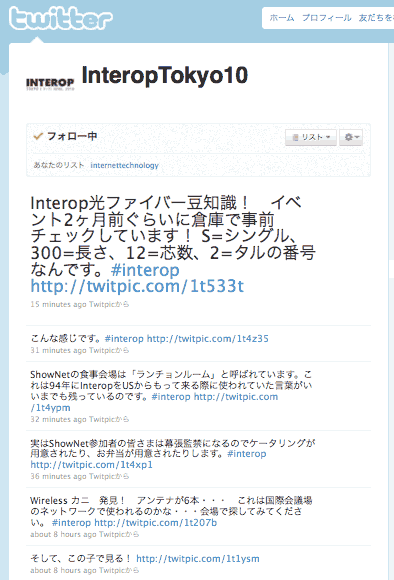Image resolution: width=394 pixels, height=580 pixels.
Task: Open the 31 minutes ago timestamp
Action: coord(58,350)
